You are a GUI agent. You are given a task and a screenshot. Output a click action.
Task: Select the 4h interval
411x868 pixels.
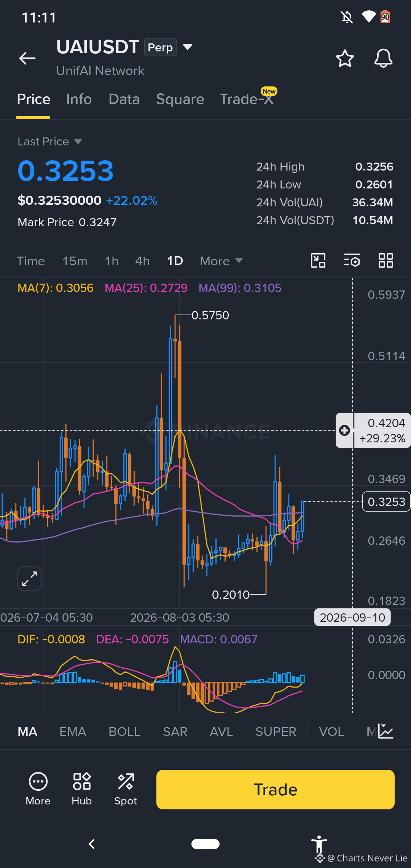tap(142, 261)
